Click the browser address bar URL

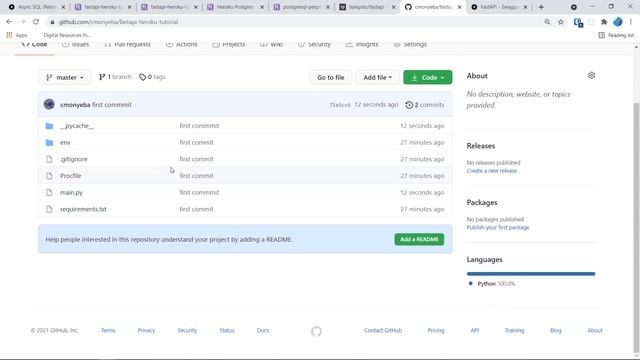pos(118,22)
